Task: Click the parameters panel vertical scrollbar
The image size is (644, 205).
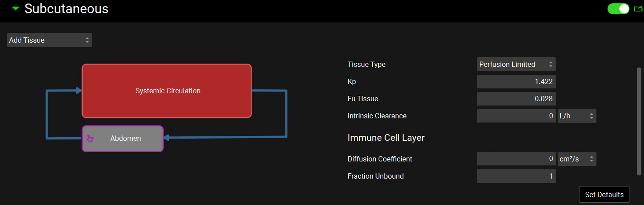Action: (639, 121)
